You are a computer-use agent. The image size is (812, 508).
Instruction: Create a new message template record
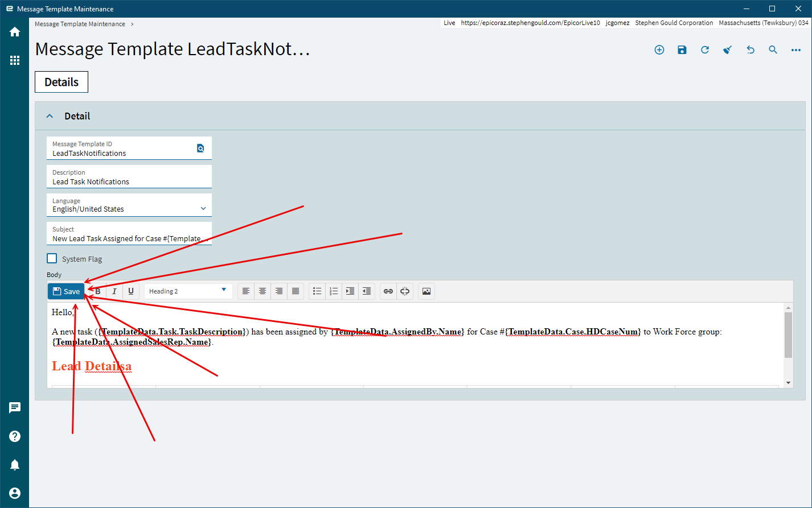(659, 49)
